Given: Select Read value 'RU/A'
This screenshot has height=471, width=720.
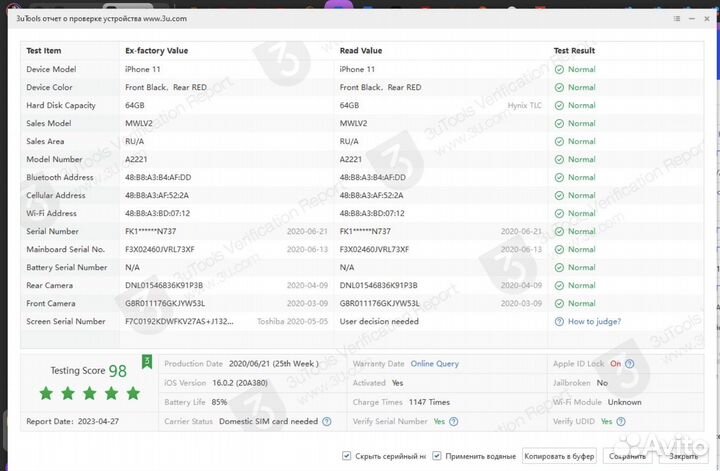Looking at the screenshot, I should coord(349,141).
